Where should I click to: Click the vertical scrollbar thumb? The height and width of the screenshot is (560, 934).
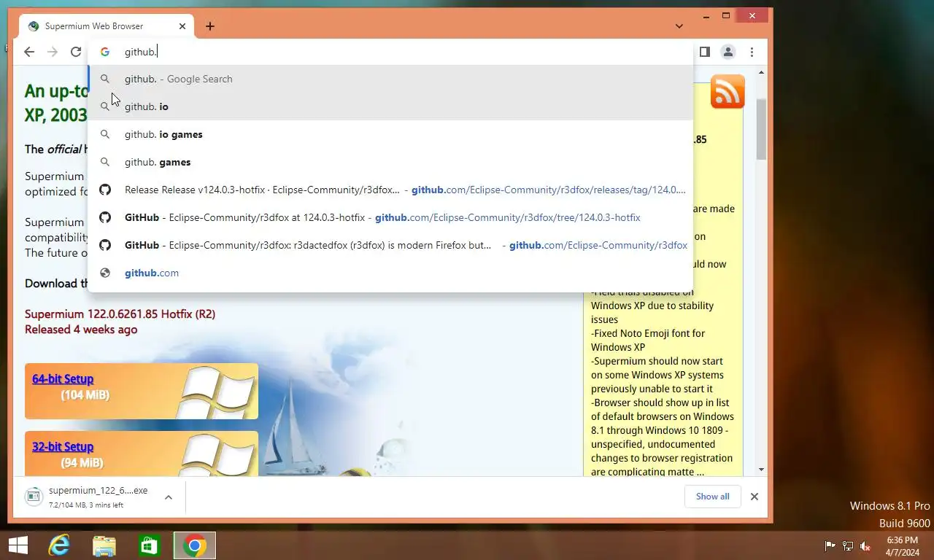tap(762, 130)
